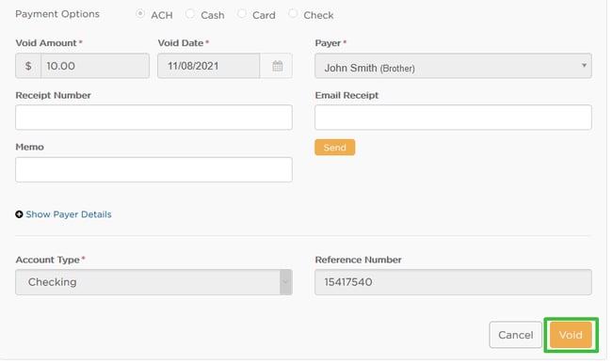Click the Void Amount field showing 10.00
This screenshot has height=364, width=612.
pos(95,66)
